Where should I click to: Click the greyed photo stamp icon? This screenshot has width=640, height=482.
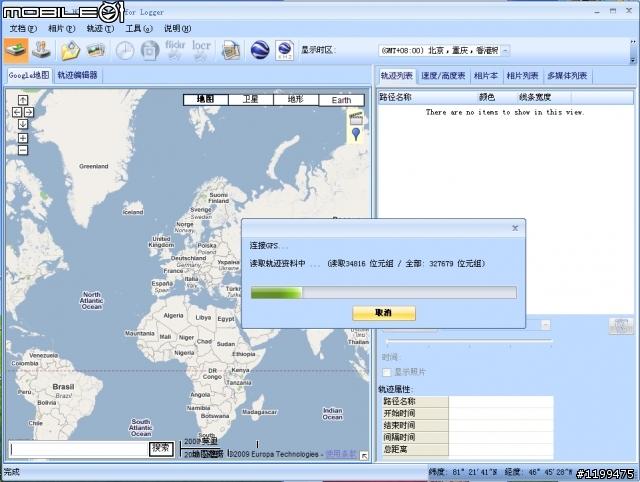coord(150,51)
